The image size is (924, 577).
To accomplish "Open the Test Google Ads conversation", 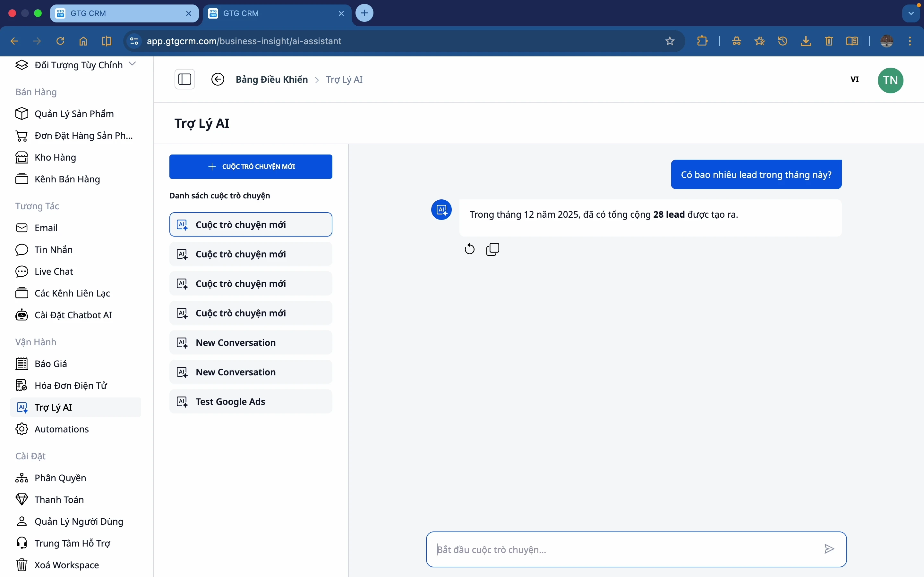I will [x=251, y=401].
